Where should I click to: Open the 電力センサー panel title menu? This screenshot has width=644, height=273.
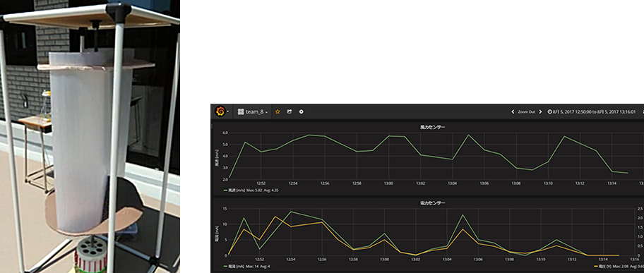coord(427,202)
